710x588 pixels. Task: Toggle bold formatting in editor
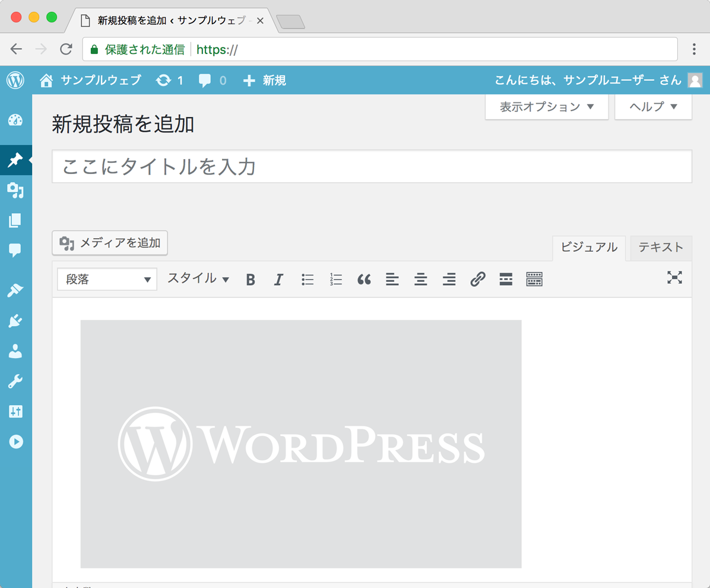[251, 280]
